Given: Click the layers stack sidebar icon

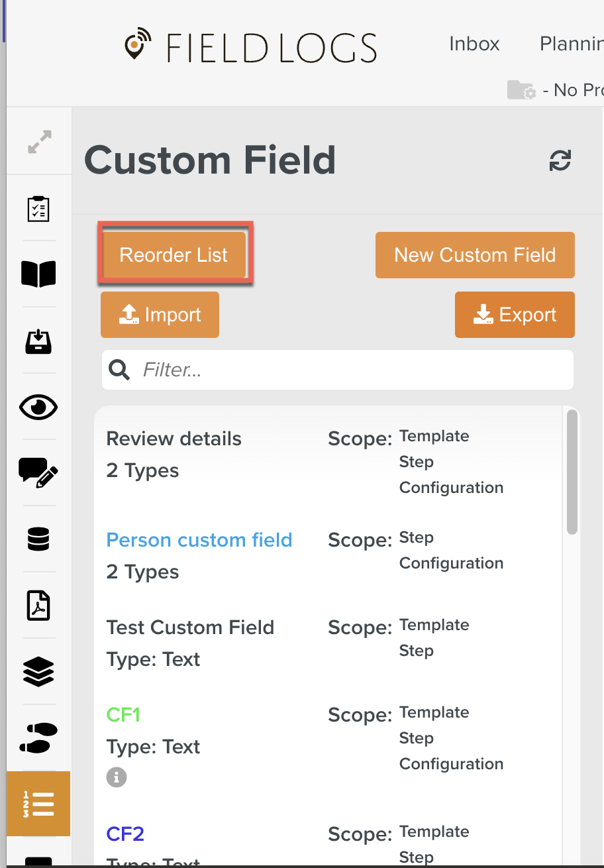Looking at the screenshot, I should [38, 671].
